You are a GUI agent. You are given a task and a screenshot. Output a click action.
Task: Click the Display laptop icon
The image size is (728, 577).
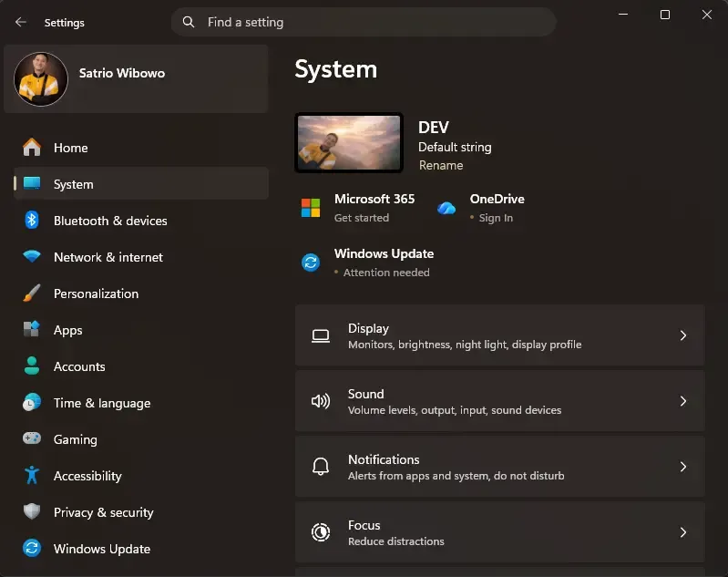click(321, 335)
